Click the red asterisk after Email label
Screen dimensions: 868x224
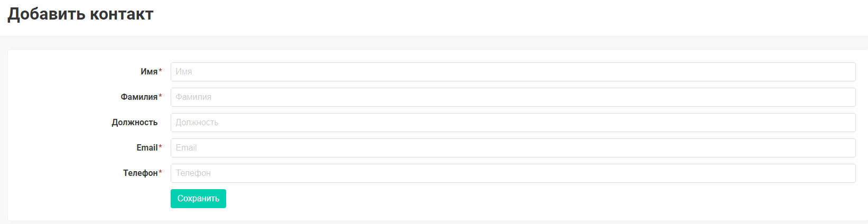tap(161, 147)
